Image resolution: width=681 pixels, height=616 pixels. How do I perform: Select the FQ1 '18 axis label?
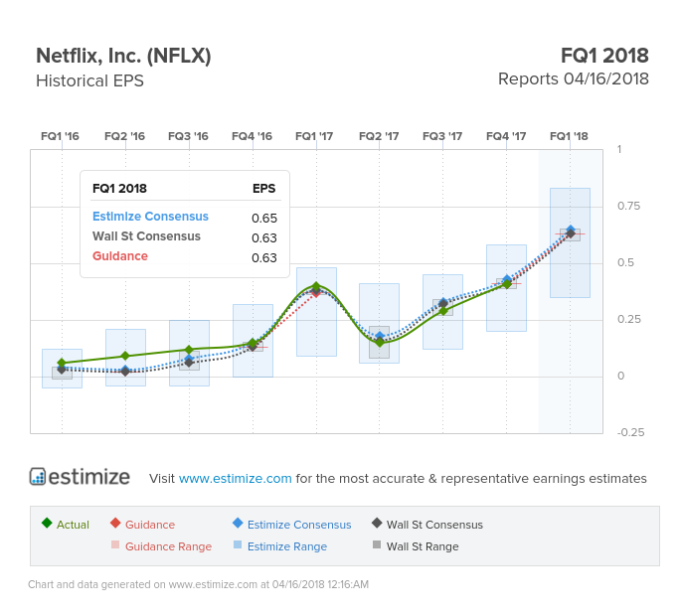click(x=569, y=136)
